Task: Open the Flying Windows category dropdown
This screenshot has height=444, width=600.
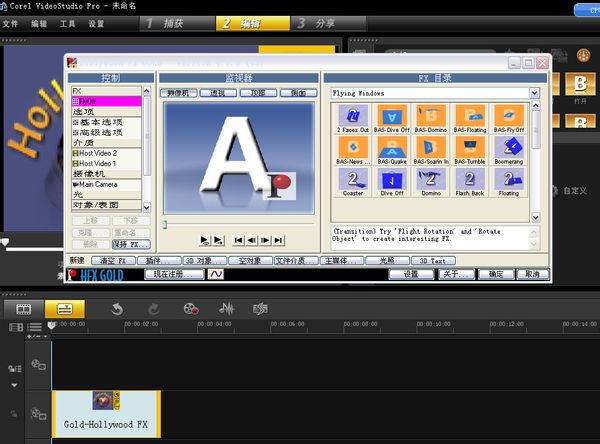Action: coord(535,93)
